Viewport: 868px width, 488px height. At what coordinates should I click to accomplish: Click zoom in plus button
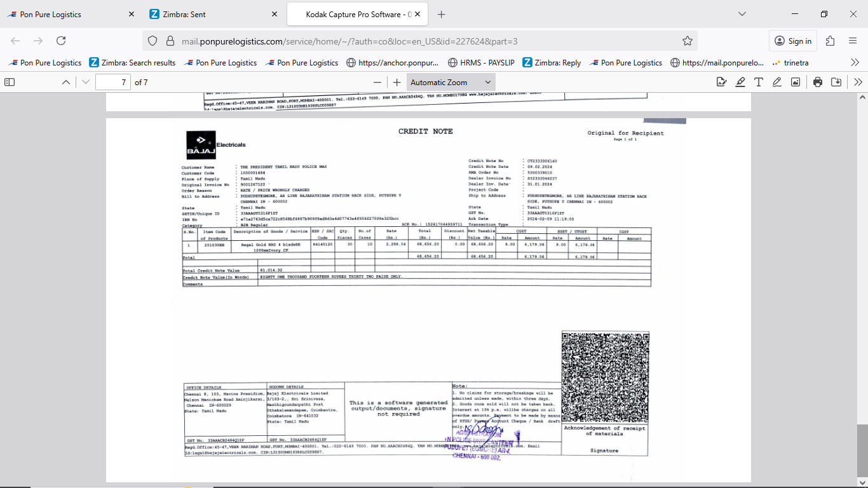pyautogui.click(x=397, y=82)
